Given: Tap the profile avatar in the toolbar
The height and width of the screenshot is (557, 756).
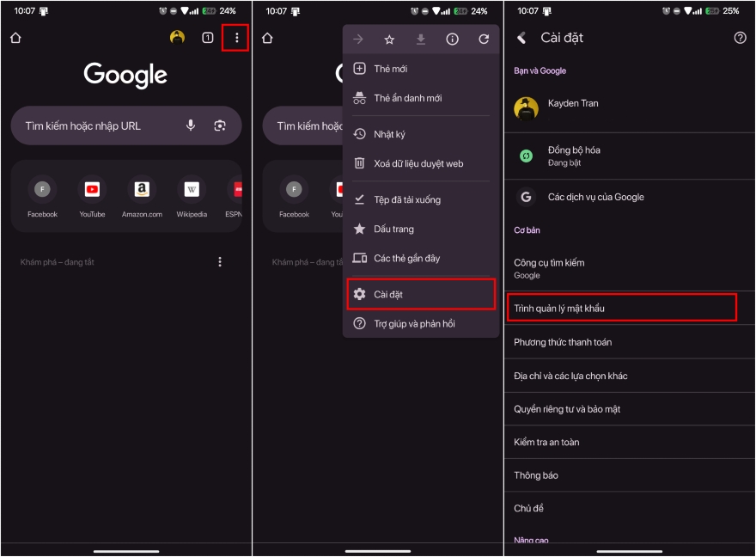Looking at the screenshot, I should (x=176, y=39).
